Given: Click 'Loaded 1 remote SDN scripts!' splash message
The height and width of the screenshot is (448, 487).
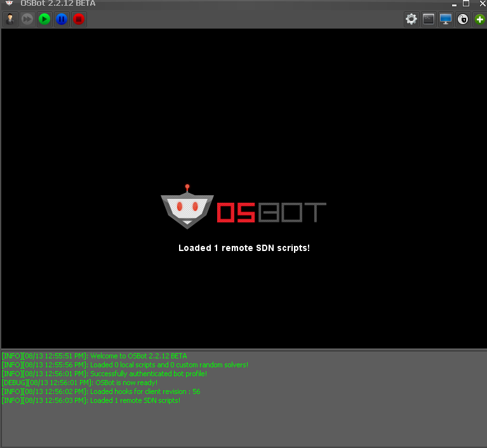Looking at the screenshot, I should tap(244, 248).
